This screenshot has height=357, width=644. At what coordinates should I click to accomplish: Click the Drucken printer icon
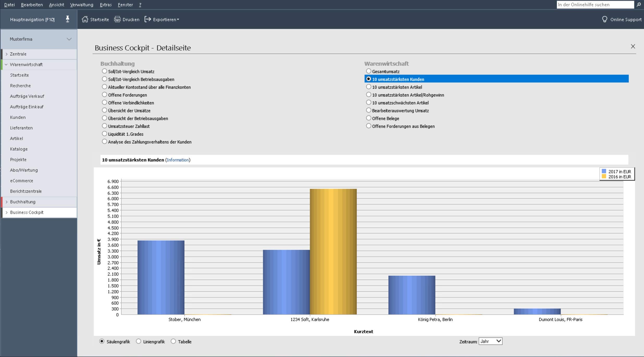[117, 19]
